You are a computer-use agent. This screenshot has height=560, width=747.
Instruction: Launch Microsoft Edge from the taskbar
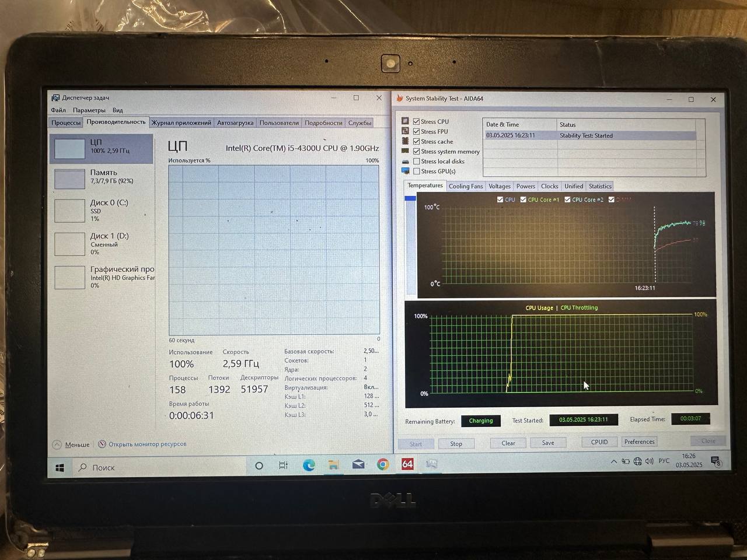pos(309,465)
